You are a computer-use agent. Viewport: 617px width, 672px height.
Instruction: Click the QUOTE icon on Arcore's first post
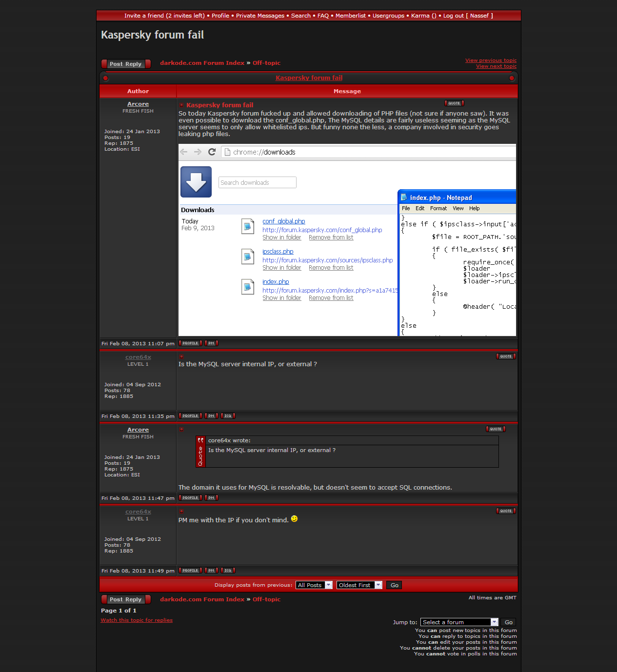tap(454, 103)
